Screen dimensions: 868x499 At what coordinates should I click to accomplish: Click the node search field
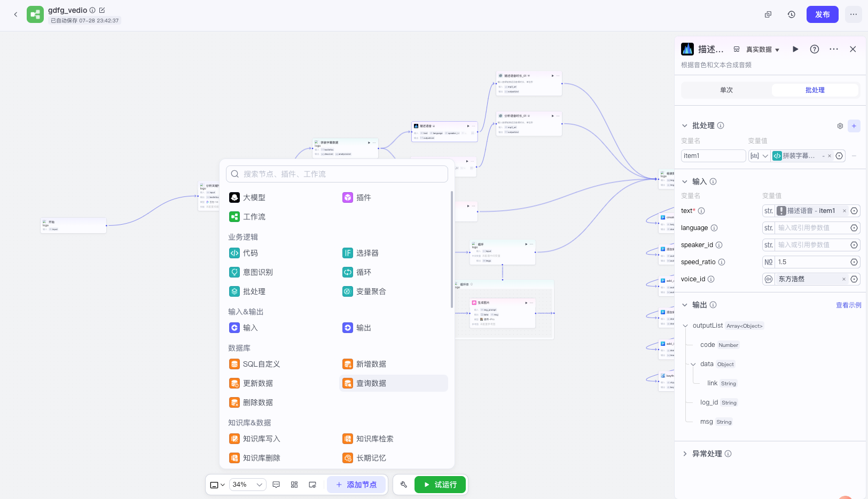pos(337,174)
